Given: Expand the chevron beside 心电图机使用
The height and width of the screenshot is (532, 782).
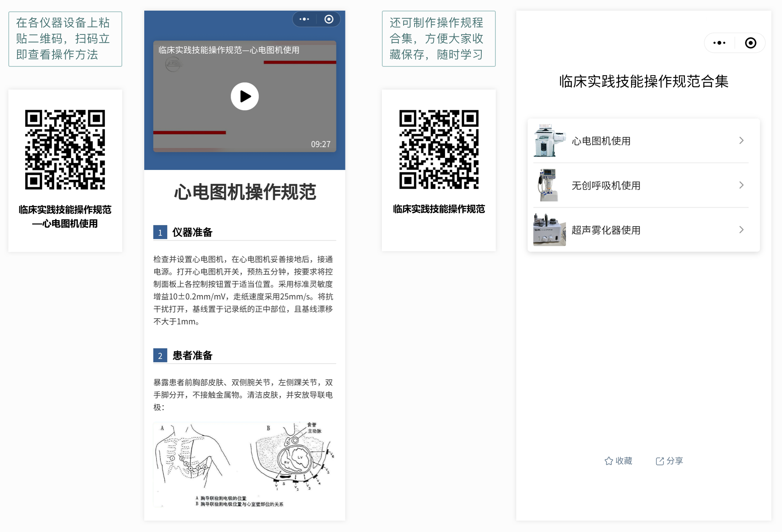Looking at the screenshot, I should point(741,141).
